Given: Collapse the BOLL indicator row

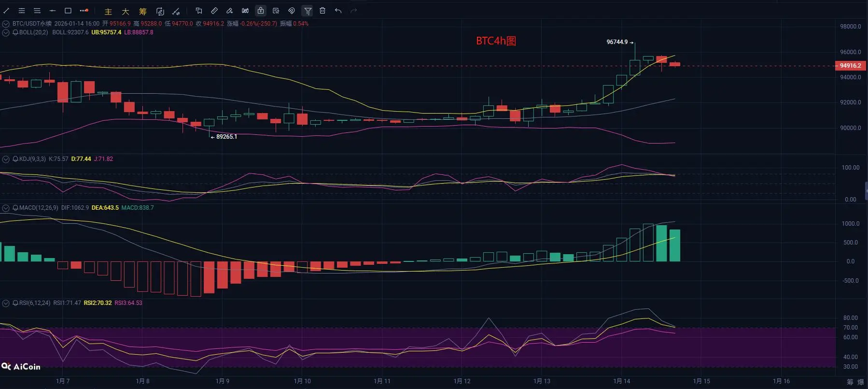Looking at the screenshot, I should (x=6, y=32).
